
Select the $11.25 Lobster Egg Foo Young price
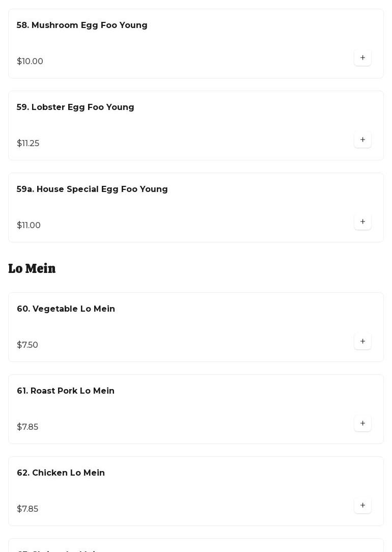[28, 144]
